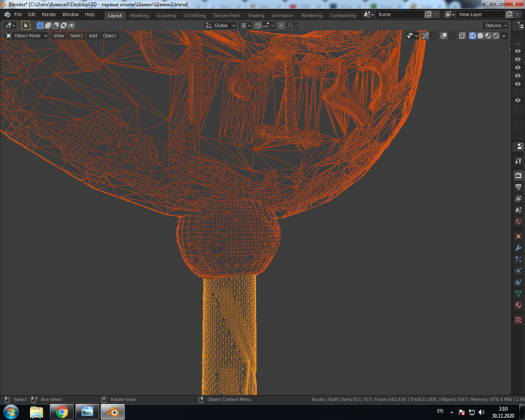Open Chrome from the Windows taskbar
Image resolution: width=525 pixels, height=420 pixels.
click(x=61, y=412)
